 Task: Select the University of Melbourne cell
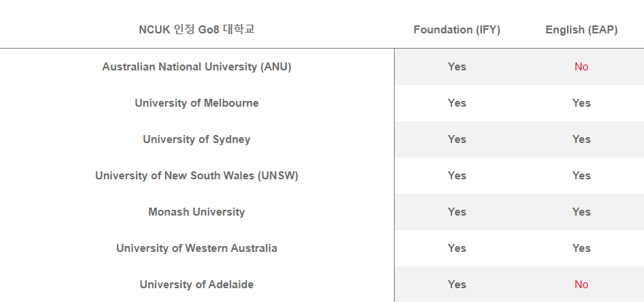[x=197, y=103]
